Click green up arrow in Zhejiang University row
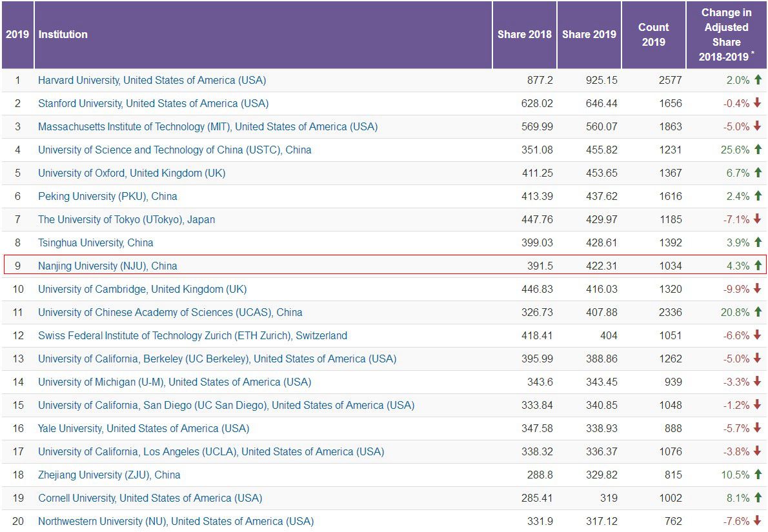This screenshot has height=532, width=768. click(x=758, y=475)
